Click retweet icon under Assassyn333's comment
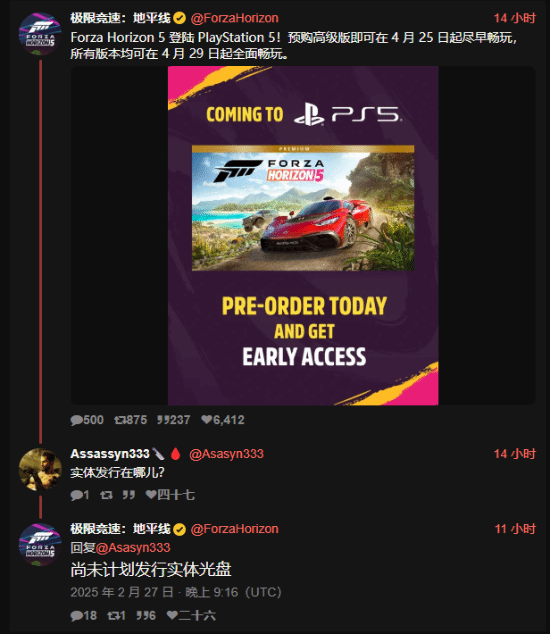This screenshot has width=550, height=634. coord(106,495)
